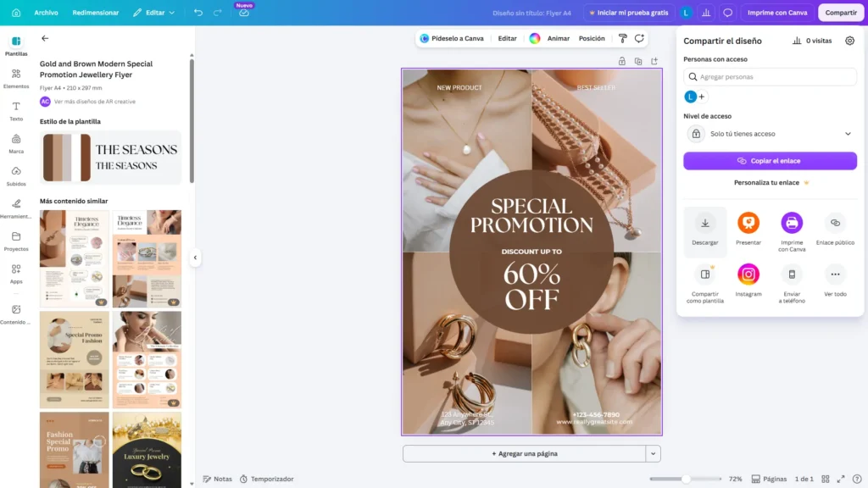Click the copy style paint roller icon
Screen dimensions: 868x488
tap(623, 38)
